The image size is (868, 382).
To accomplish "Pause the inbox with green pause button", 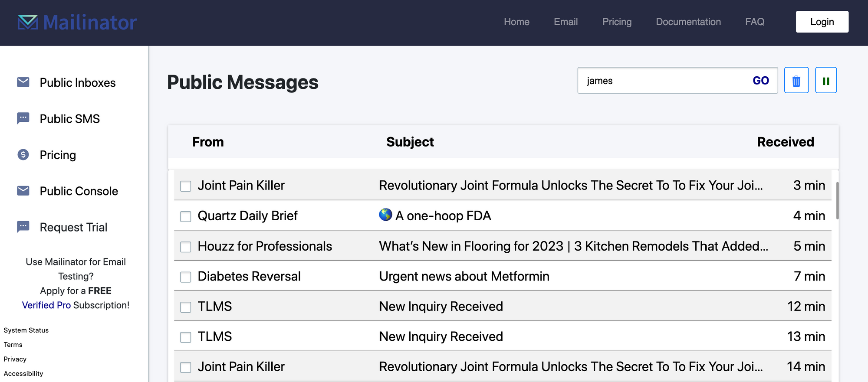I will click(826, 80).
